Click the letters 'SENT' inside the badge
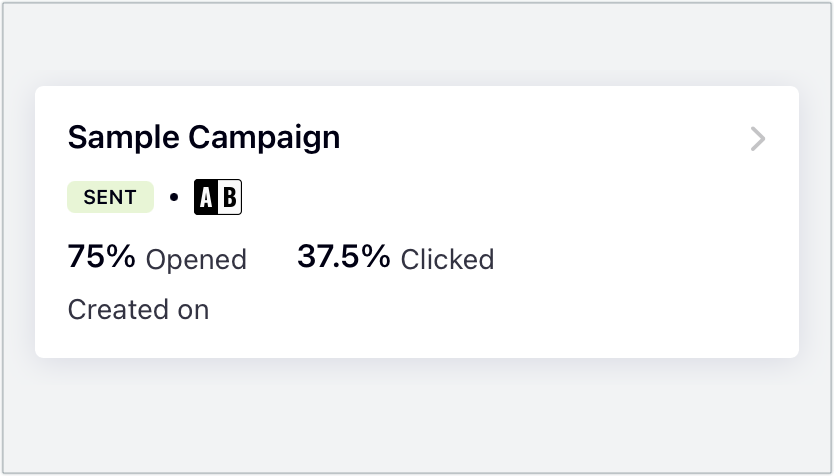834x476 pixels. 110,197
